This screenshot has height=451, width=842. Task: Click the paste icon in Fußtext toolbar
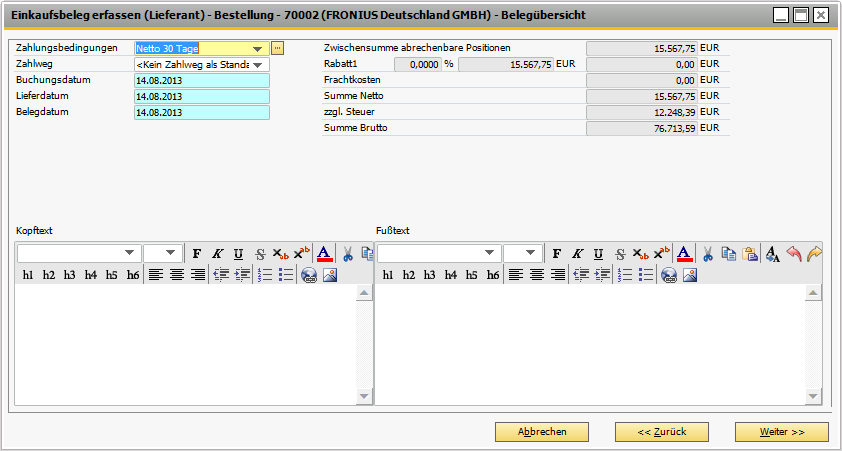pos(750,254)
